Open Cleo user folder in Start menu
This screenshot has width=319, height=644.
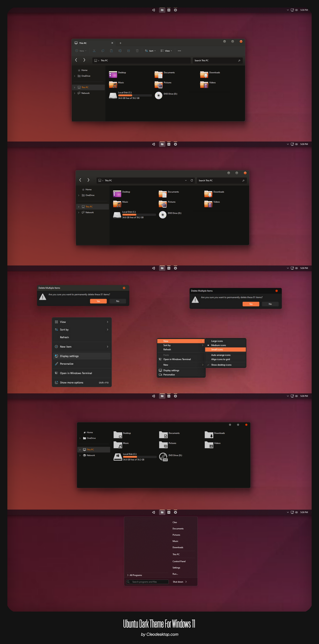pos(175,522)
